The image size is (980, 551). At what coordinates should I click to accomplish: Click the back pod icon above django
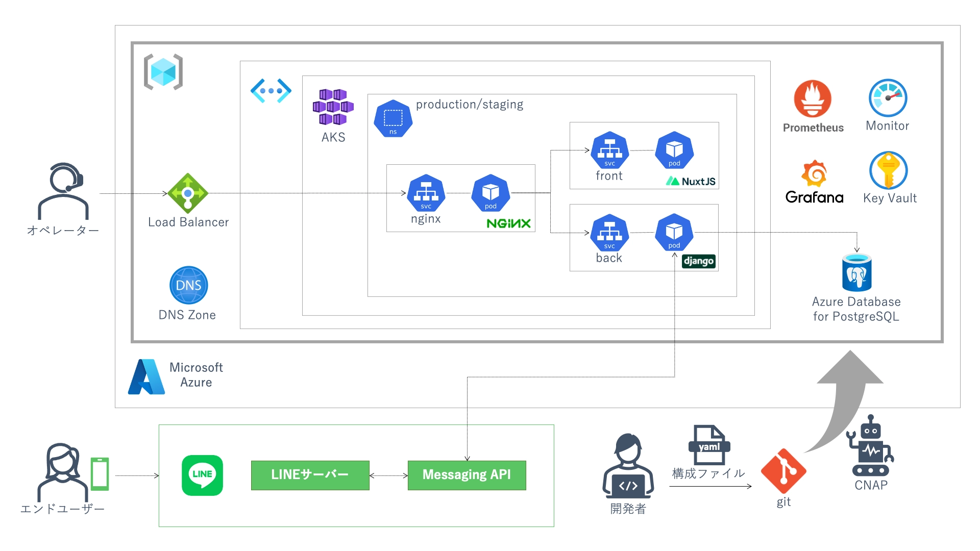pos(674,233)
